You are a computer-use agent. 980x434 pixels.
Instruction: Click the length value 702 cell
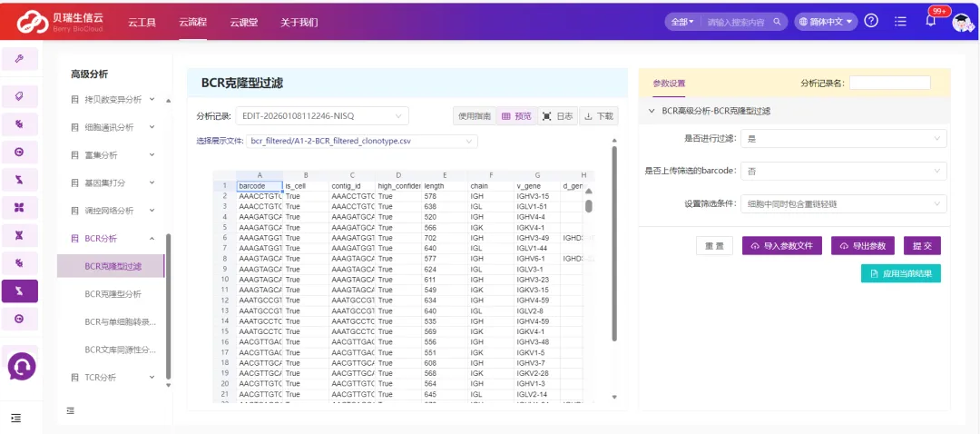[445, 238]
